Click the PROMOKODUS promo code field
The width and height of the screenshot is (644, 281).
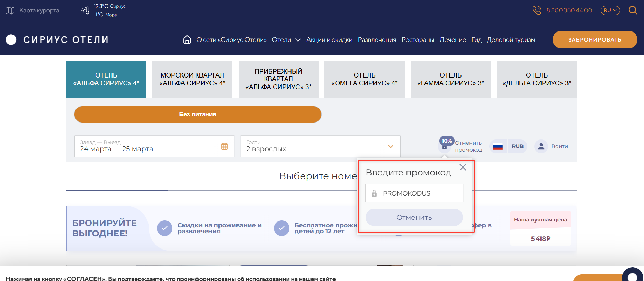414,193
